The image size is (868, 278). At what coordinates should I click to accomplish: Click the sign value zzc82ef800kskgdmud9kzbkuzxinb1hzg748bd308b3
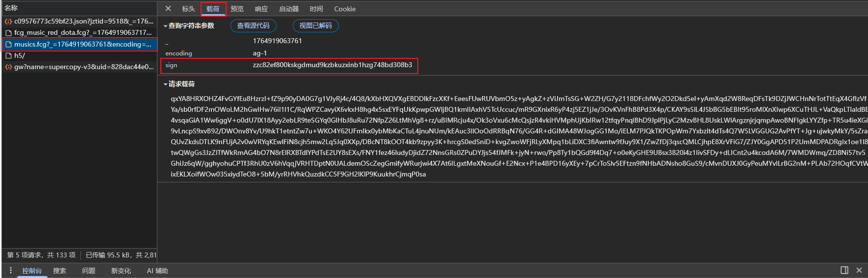click(332, 65)
